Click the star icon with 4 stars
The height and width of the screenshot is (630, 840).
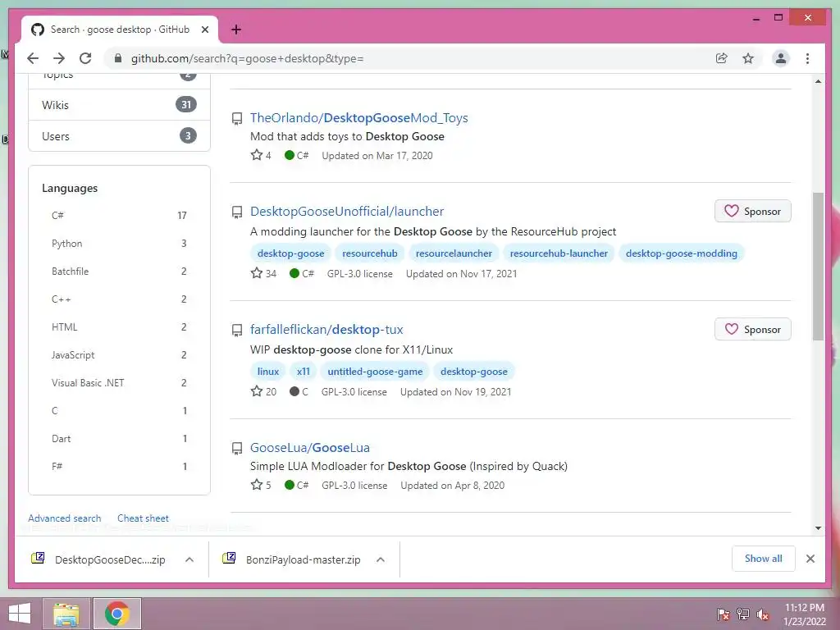tap(257, 155)
